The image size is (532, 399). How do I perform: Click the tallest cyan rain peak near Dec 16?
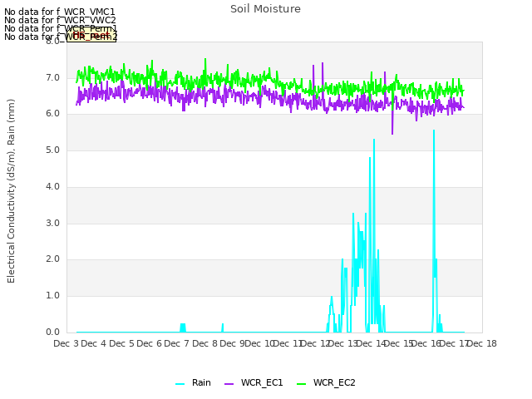pyautogui.click(x=434, y=131)
